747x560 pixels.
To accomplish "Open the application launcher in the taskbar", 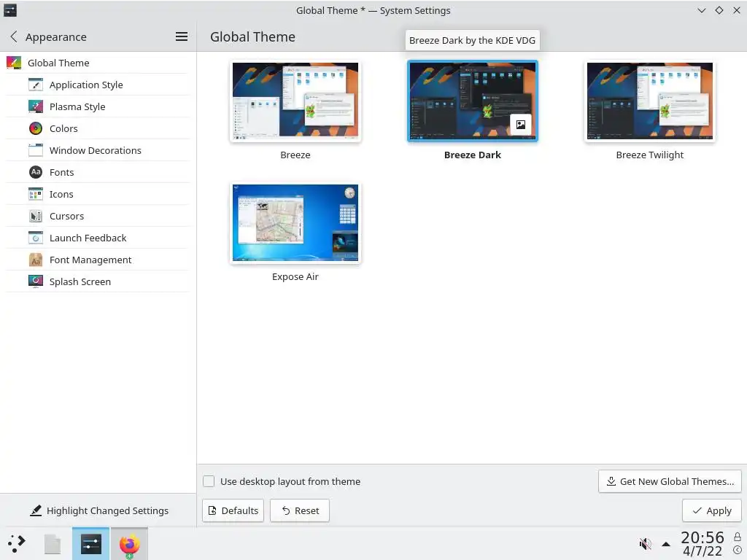I will click(x=17, y=544).
